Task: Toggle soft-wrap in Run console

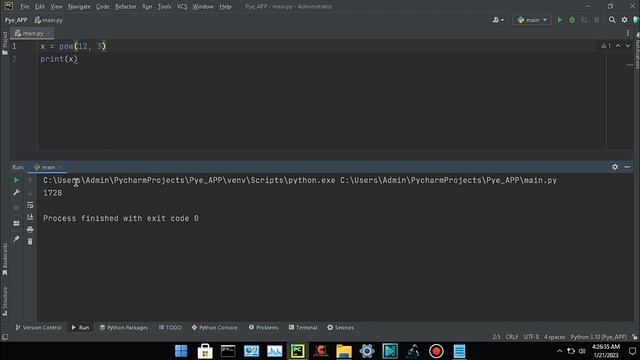Action: pyautogui.click(x=30, y=205)
